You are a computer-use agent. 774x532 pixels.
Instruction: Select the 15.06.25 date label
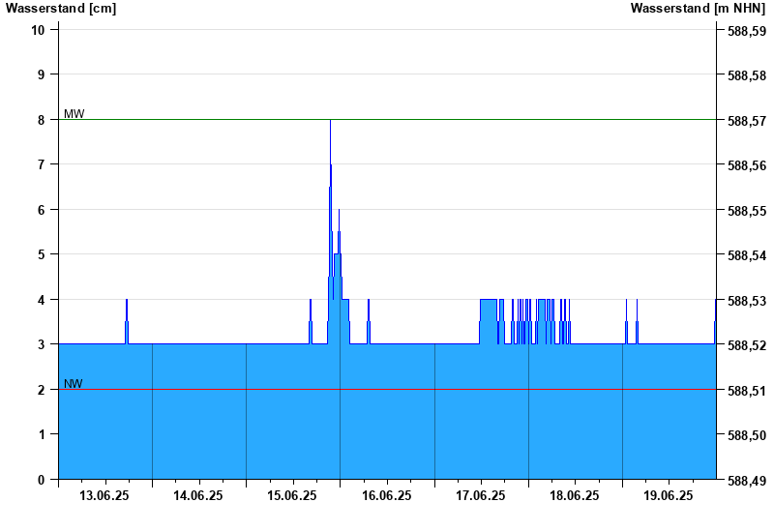pyautogui.click(x=292, y=496)
